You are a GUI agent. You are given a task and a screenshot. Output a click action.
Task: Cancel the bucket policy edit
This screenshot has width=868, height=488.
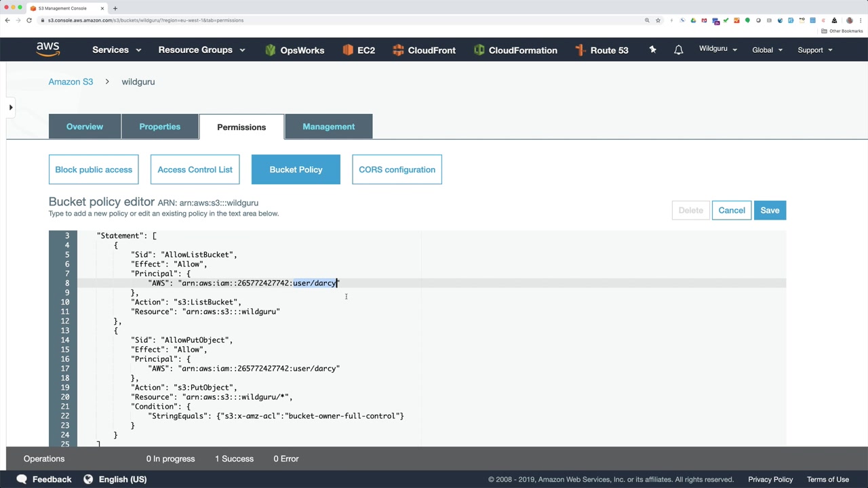click(x=732, y=210)
